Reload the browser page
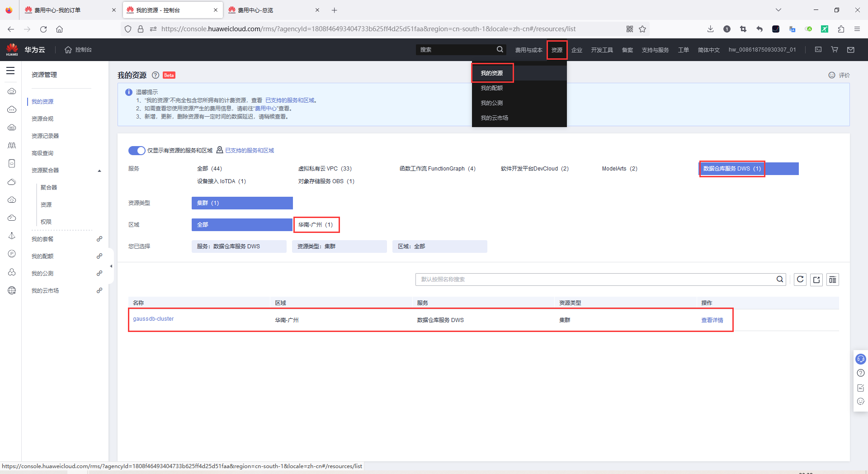The width and height of the screenshot is (868, 474). [x=43, y=29]
